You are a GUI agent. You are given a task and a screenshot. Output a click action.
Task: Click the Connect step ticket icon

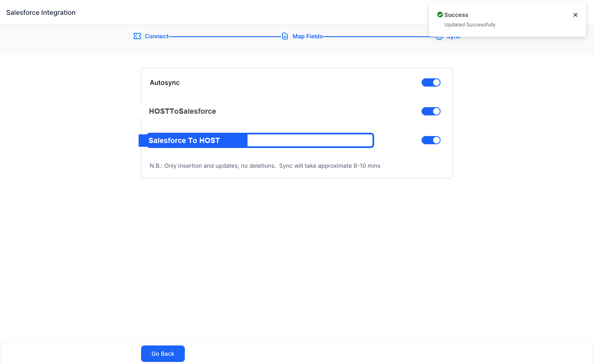(137, 36)
